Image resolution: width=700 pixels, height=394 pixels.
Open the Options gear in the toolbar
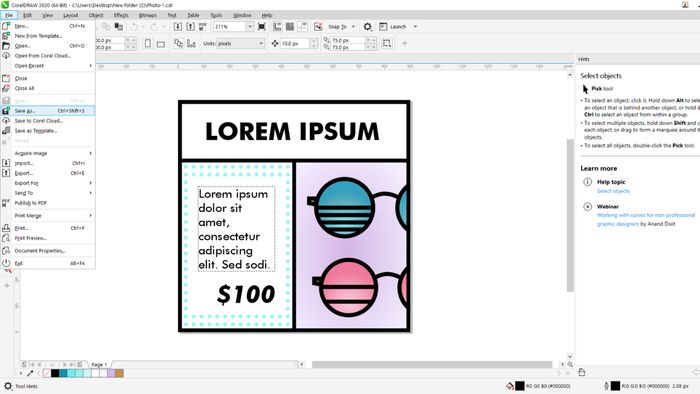(x=367, y=26)
